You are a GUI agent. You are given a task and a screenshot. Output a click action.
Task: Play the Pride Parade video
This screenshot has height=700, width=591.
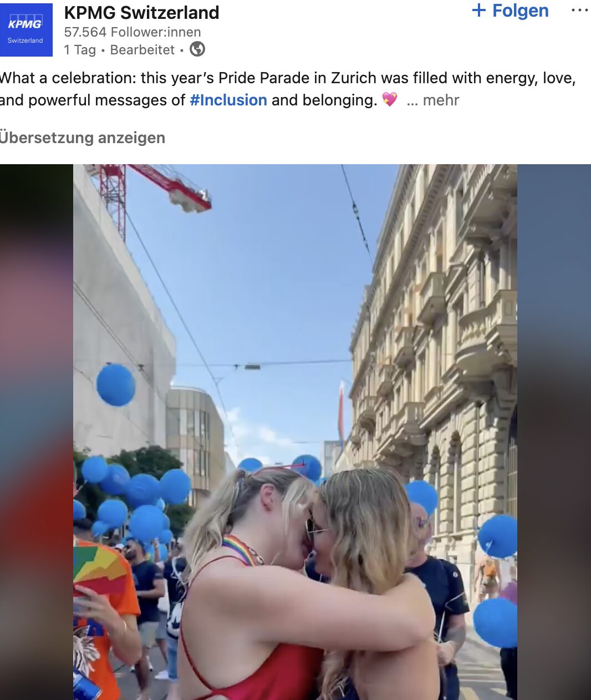coord(295,432)
